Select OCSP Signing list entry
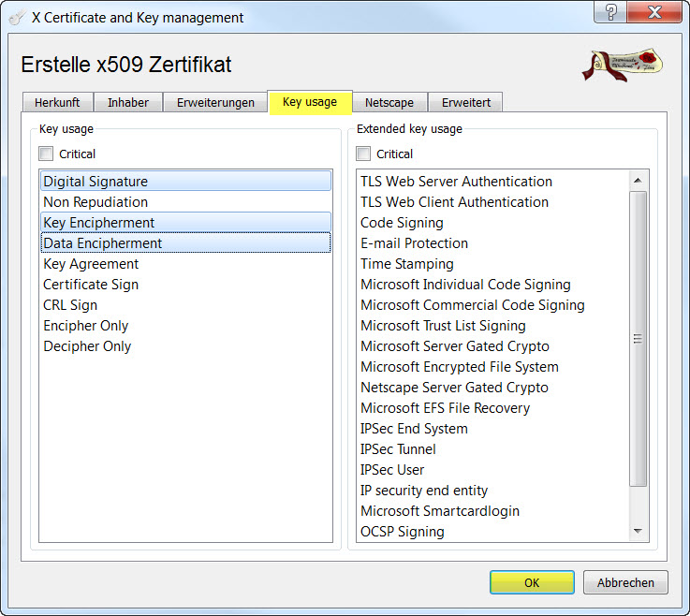 (x=403, y=532)
